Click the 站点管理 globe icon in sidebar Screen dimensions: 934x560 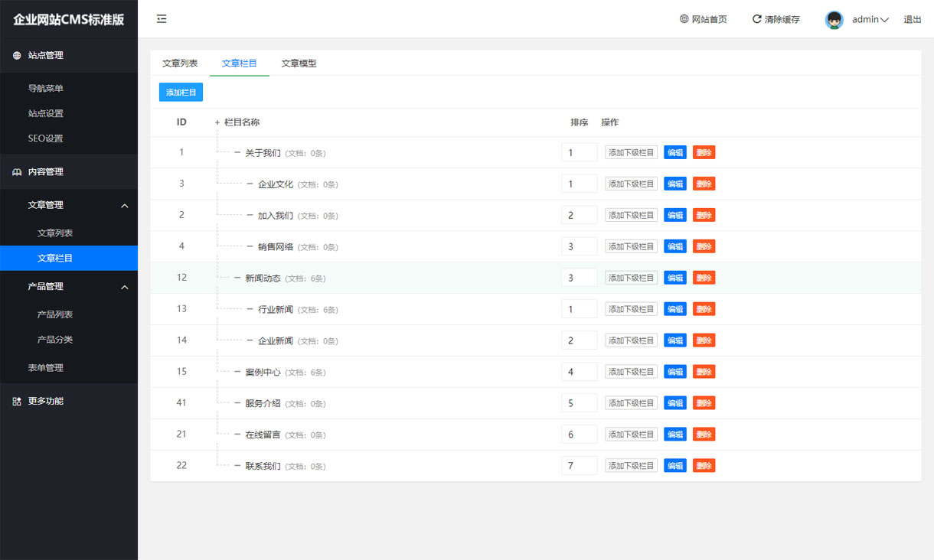point(17,55)
